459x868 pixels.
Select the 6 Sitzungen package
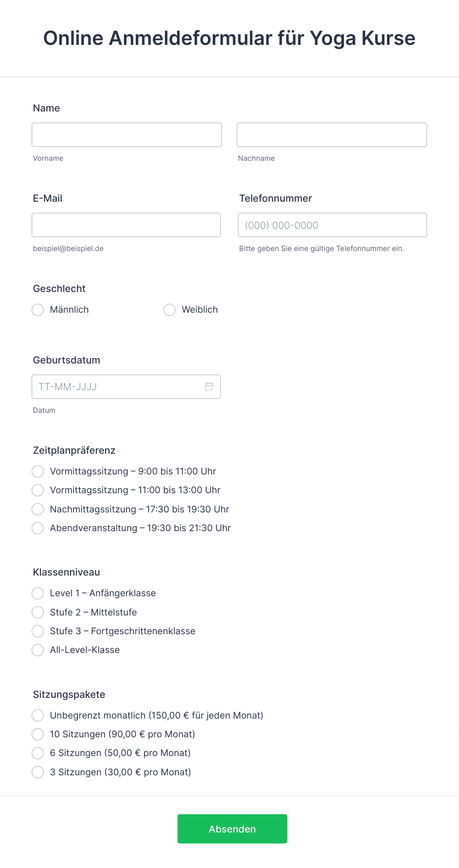tap(38, 753)
